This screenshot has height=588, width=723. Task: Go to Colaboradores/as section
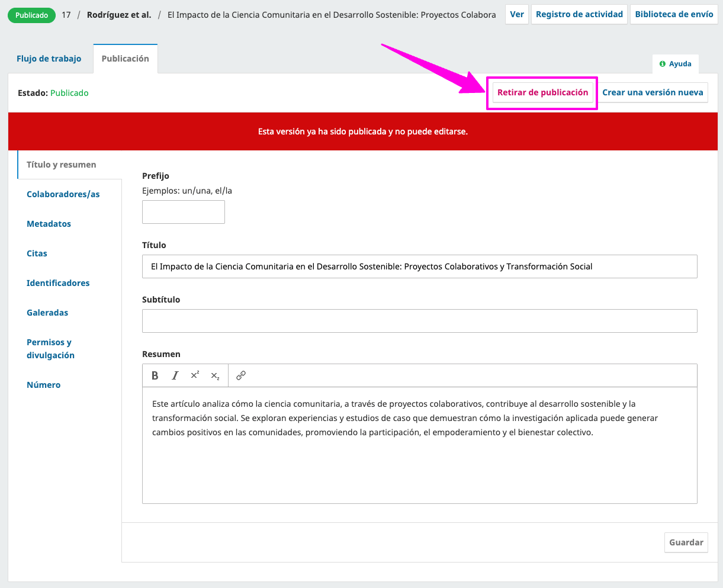click(63, 194)
